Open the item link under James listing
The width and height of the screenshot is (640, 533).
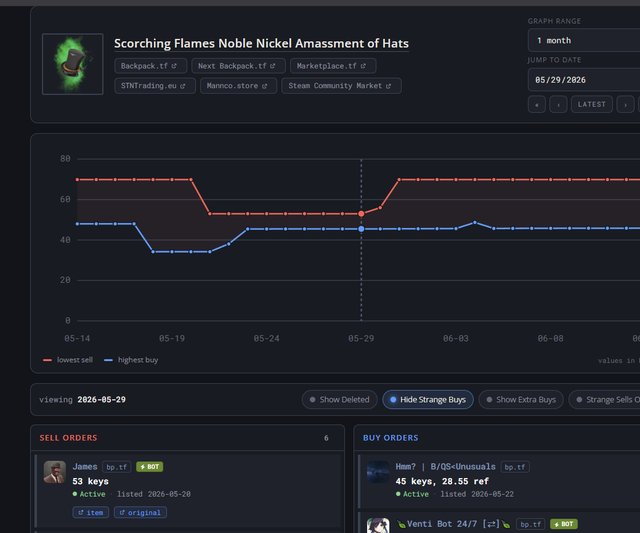pyautogui.click(x=91, y=513)
